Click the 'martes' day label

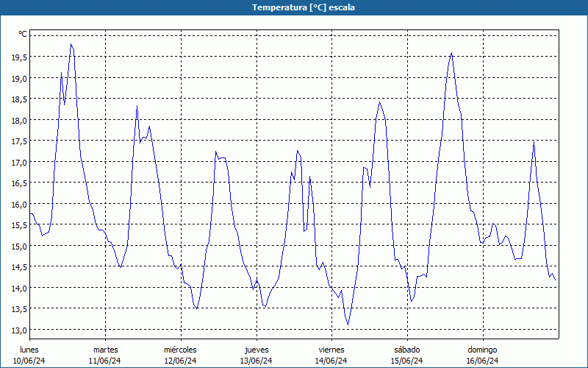tap(105, 350)
